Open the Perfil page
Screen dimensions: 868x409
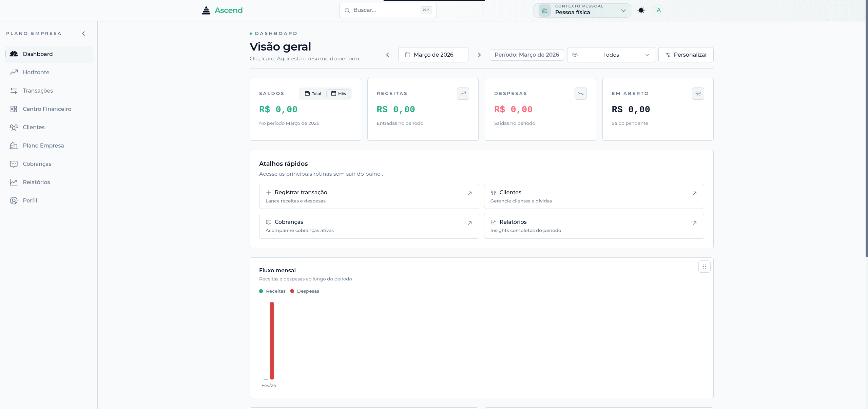click(30, 200)
